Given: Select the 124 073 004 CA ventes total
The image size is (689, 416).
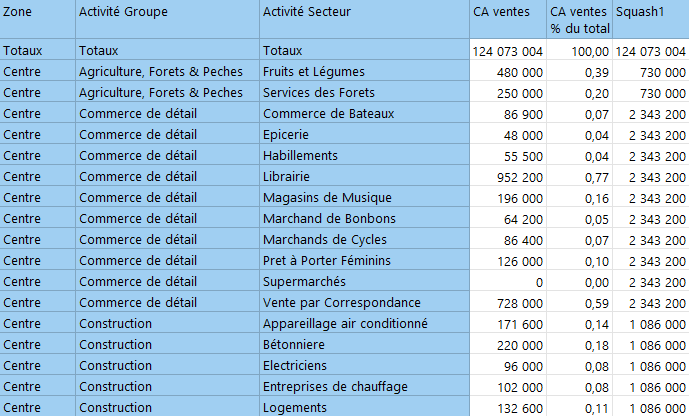Looking at the screenshot, I should 508,51.
